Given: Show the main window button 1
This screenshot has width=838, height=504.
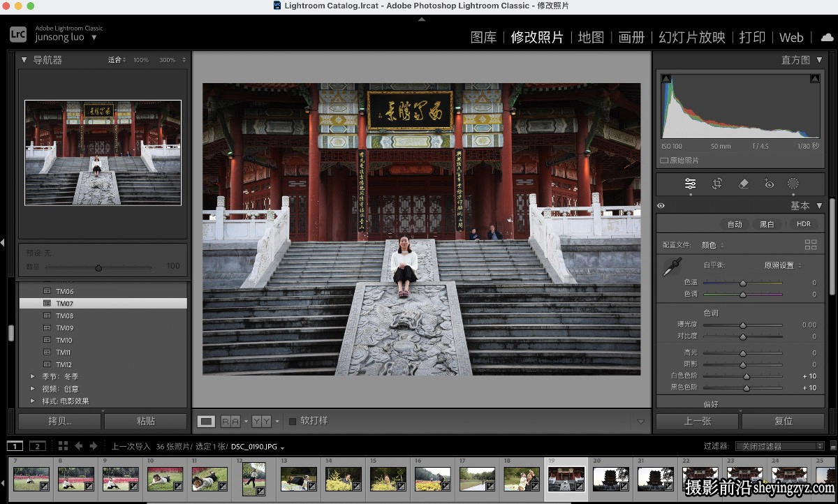Looking at the screenshot, I should pos(15,445).
